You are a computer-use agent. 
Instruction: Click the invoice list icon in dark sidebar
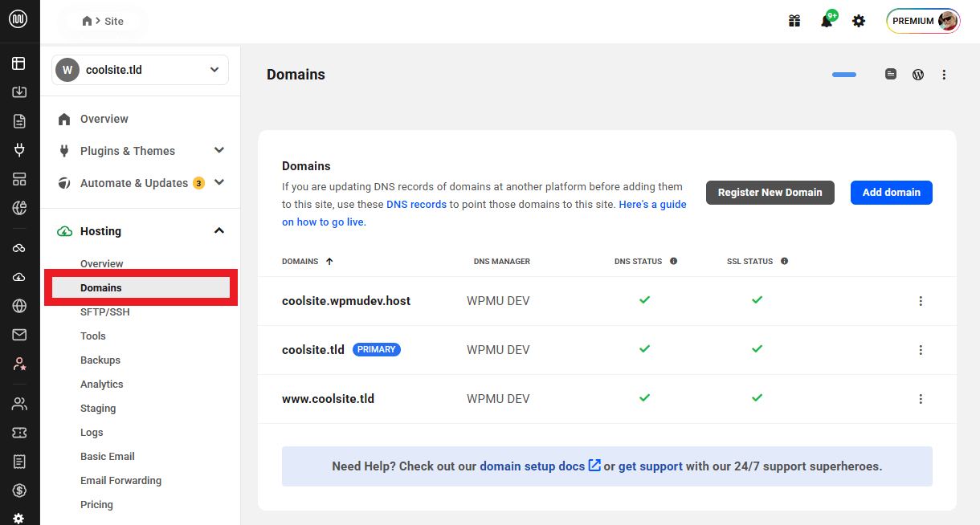(x=19, y=462)
